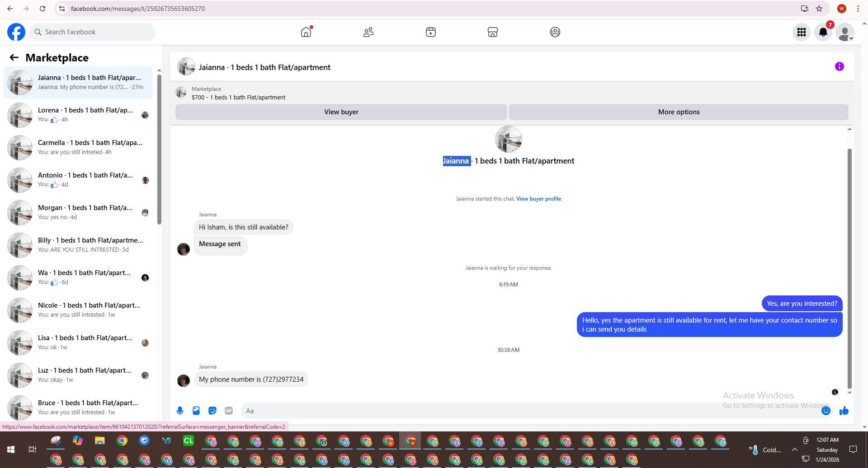Click the message 'My phone number is (727)2977234'
Image resolution: width=868 pixels, height=468 pixels.
pos(251,379)
